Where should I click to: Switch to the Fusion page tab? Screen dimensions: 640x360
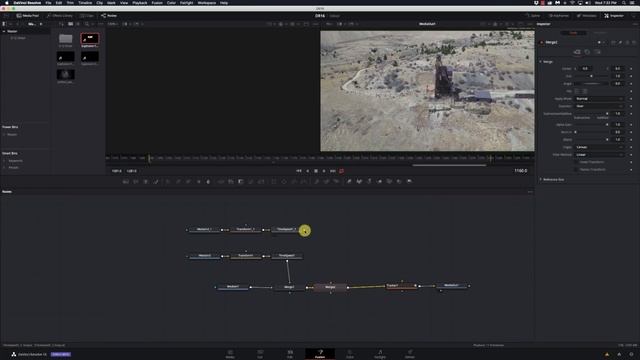(x=320, y=353)
